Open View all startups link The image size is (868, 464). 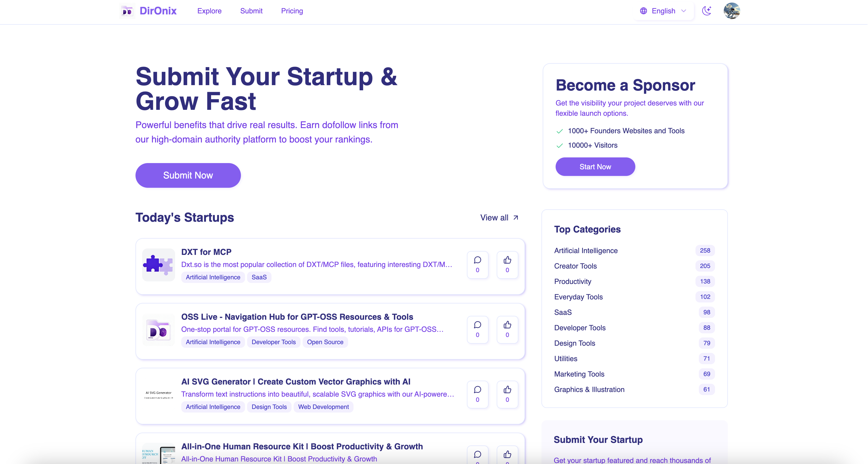point(499,218)
